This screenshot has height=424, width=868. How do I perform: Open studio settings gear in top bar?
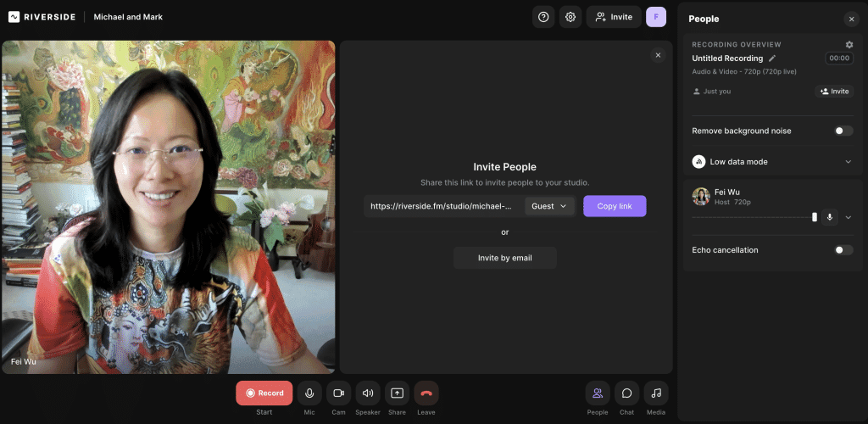pyautogui.click(x=570, y=17)
